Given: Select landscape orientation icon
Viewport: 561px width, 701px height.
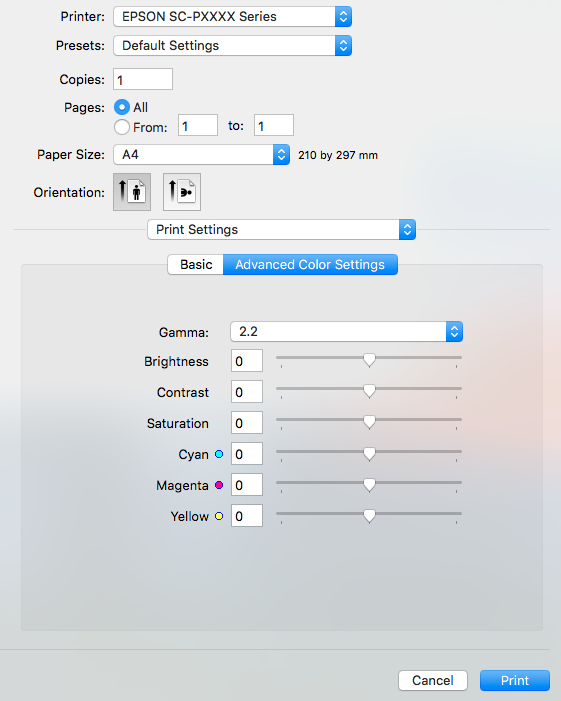Looking at the screenshot, I should (182, 192).
